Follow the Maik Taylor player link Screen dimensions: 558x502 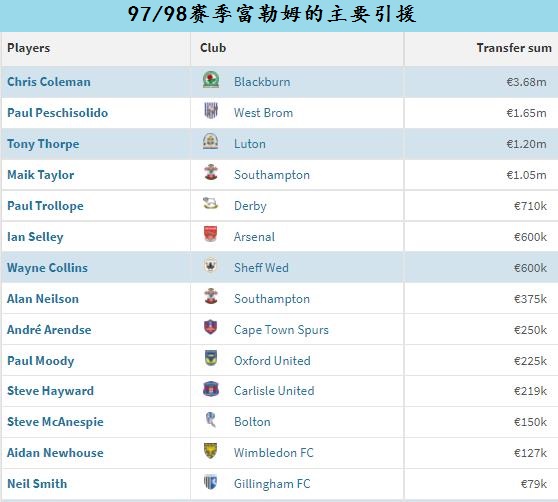pyautogui.click(x=41, y=175)
